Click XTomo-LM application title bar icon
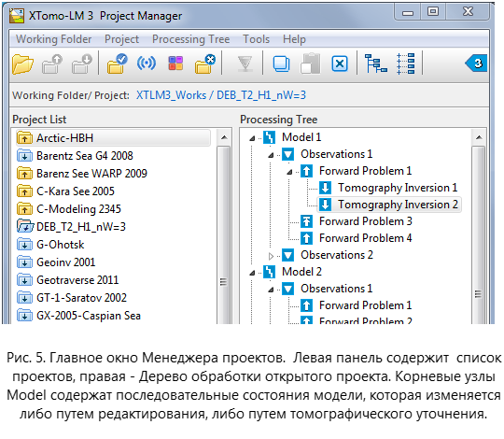 pos(17,16)
